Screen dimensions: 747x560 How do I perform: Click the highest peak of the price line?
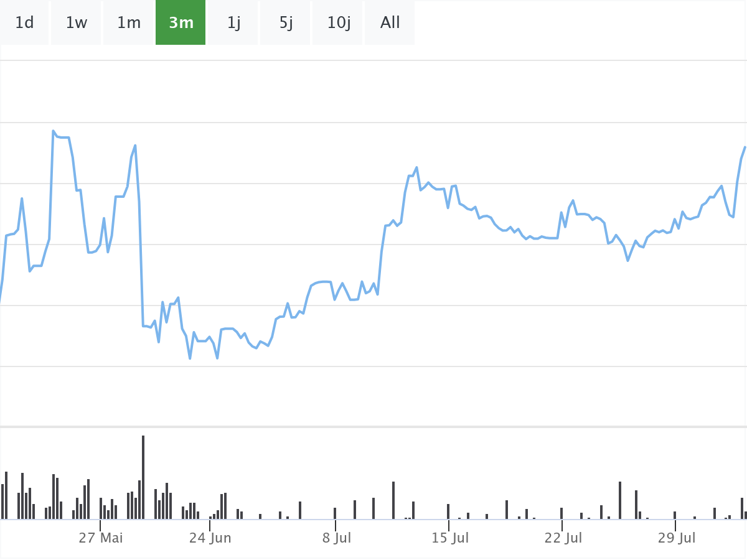pyautogui.click(x=54, y=131)
